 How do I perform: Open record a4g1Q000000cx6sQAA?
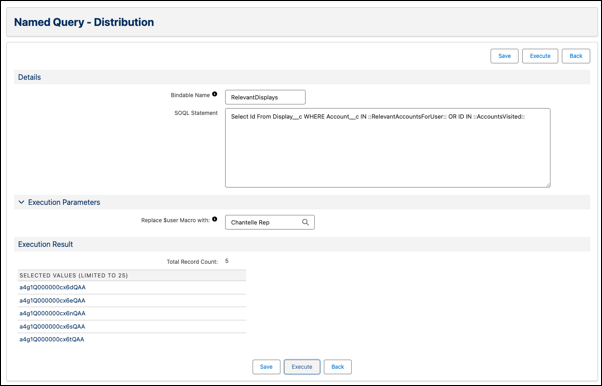point(52,326)
